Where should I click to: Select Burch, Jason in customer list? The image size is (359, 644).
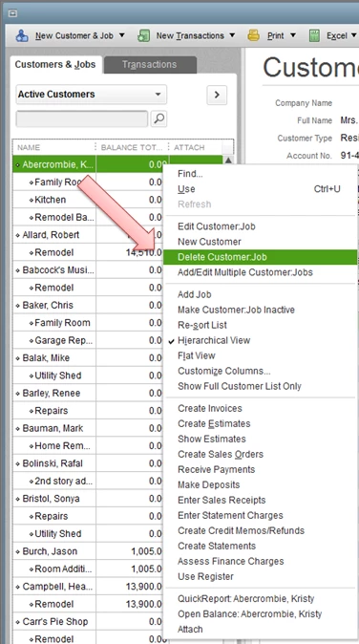point(50,551)
